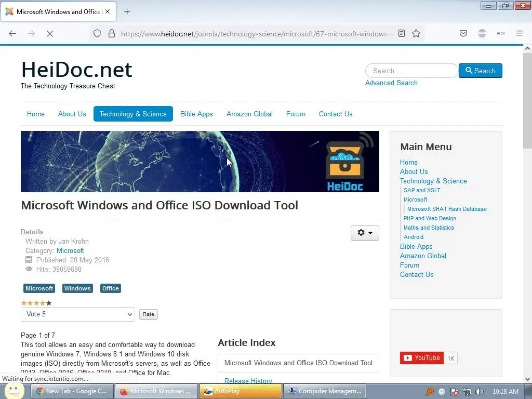
Task: Select Contact Us in the top navigation
Action: pyautogui.click(x=336, y=114)
